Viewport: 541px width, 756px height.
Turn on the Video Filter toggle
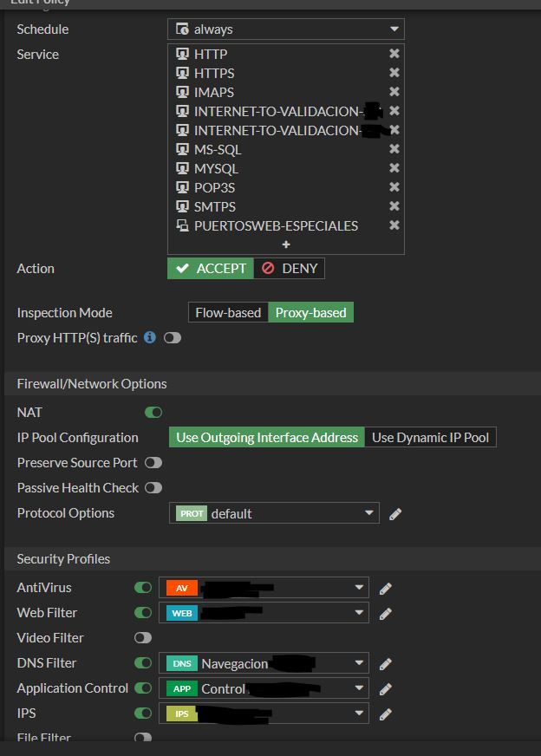[143, 638]
